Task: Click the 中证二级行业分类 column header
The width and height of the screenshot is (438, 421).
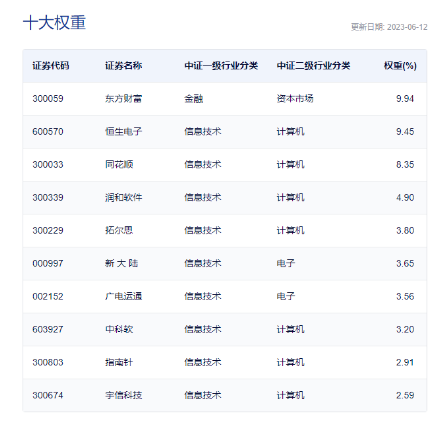Action: [313, 66]
